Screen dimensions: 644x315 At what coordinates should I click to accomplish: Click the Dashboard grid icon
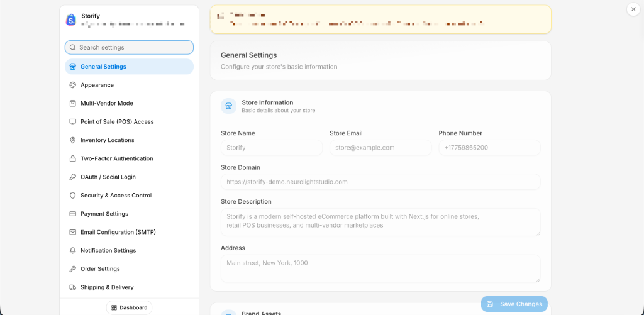(114, 307)
